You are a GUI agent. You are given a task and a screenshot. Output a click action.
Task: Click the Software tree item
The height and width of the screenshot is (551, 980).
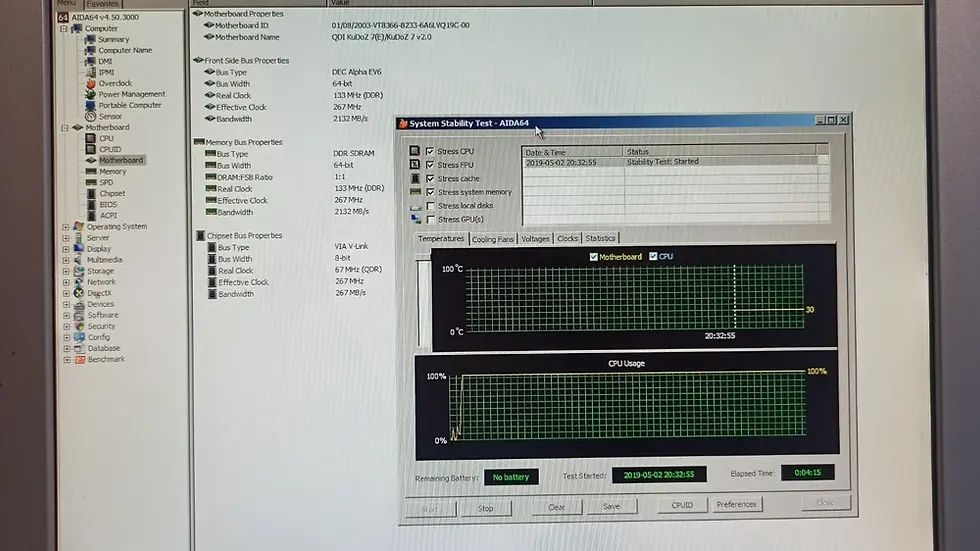pos(102,315)
